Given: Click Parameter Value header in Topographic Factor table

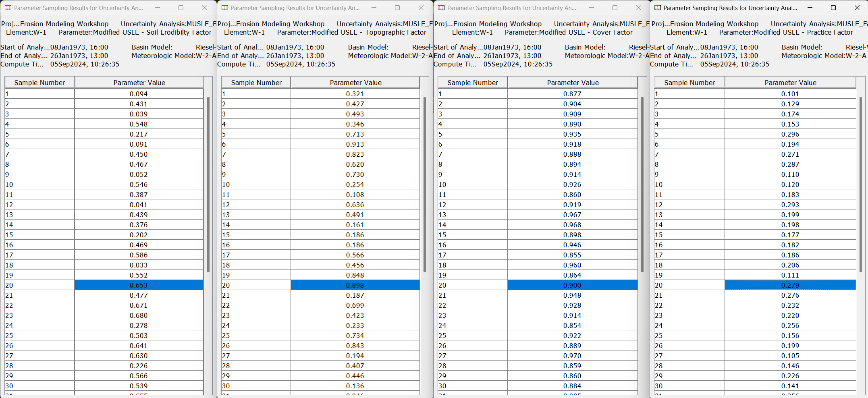Looking at the screenshot, I should pos(355,83).
